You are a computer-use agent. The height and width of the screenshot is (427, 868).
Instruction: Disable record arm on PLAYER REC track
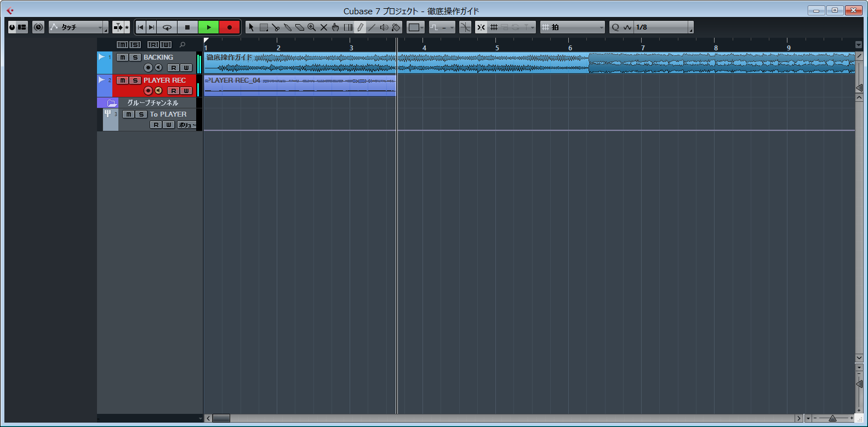click(x=148, y=91)
